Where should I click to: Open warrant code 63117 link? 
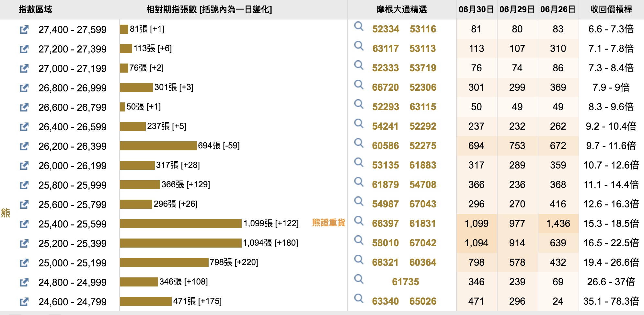[385, 49]
